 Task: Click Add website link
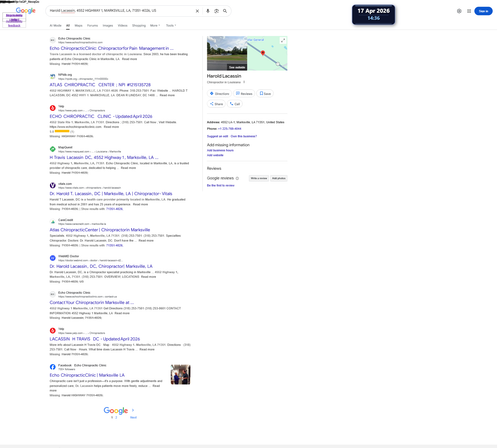click(215, 155)
